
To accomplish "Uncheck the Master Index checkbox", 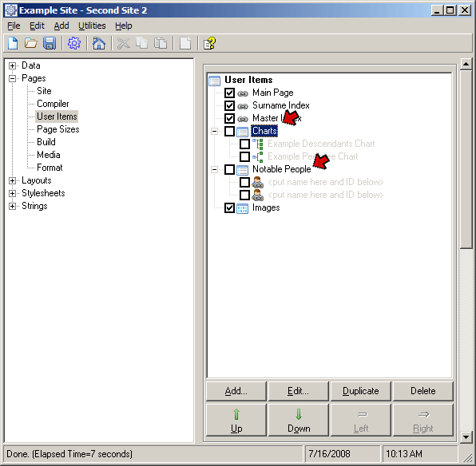I will tap(229, 118).
